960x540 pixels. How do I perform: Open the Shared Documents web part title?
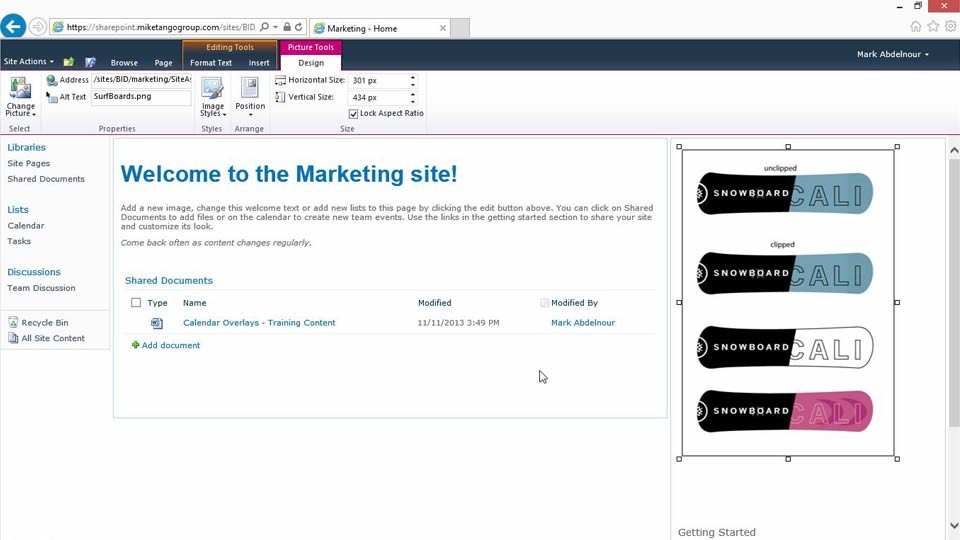coord(169,280)
